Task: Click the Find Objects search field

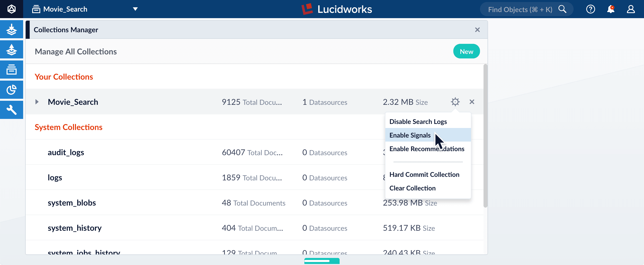Action: 526,9
